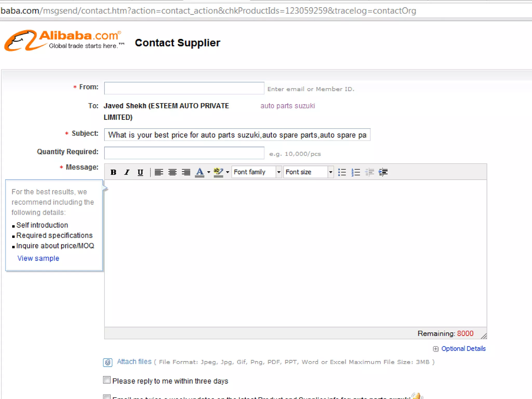Align message text to the left
The height and width of the screenshot is (399, 532).
click(x=159, y=172)
